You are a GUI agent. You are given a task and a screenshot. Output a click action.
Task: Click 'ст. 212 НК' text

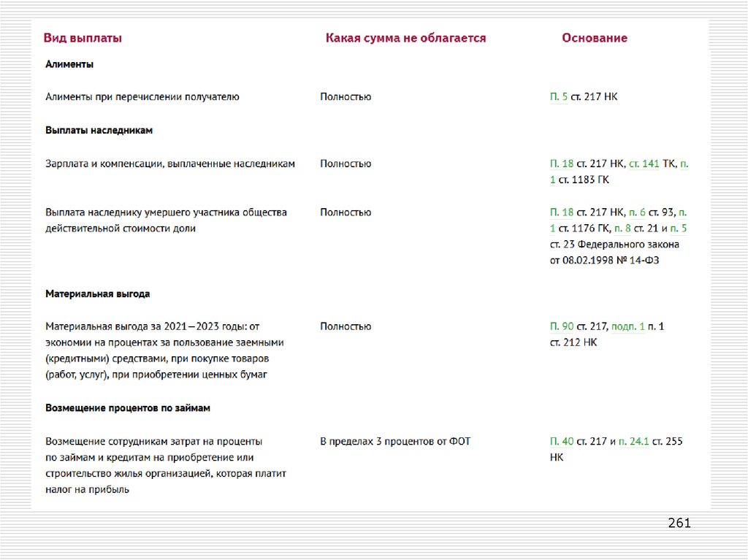tap(573, 342)
